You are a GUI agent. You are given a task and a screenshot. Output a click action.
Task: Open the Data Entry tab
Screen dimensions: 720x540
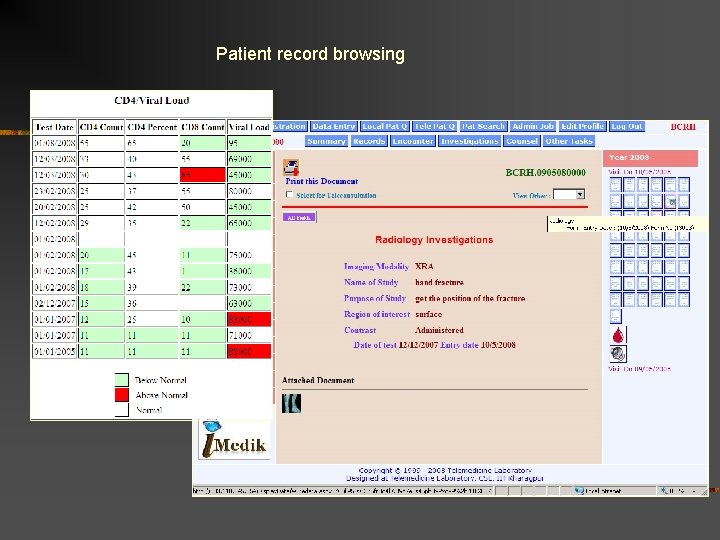(333, 126)
